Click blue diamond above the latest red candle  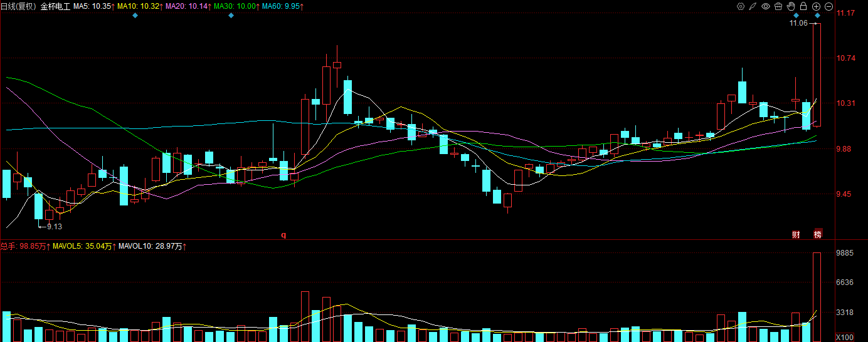817,16
